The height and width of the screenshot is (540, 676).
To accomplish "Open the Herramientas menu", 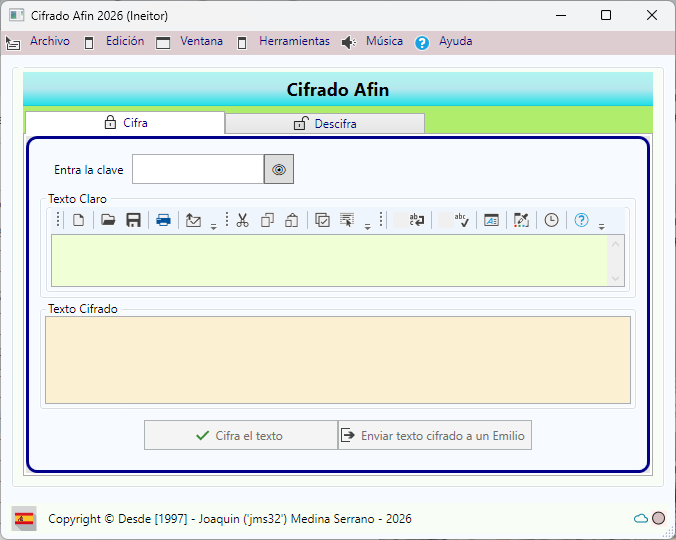I will (x=293, y=42).
